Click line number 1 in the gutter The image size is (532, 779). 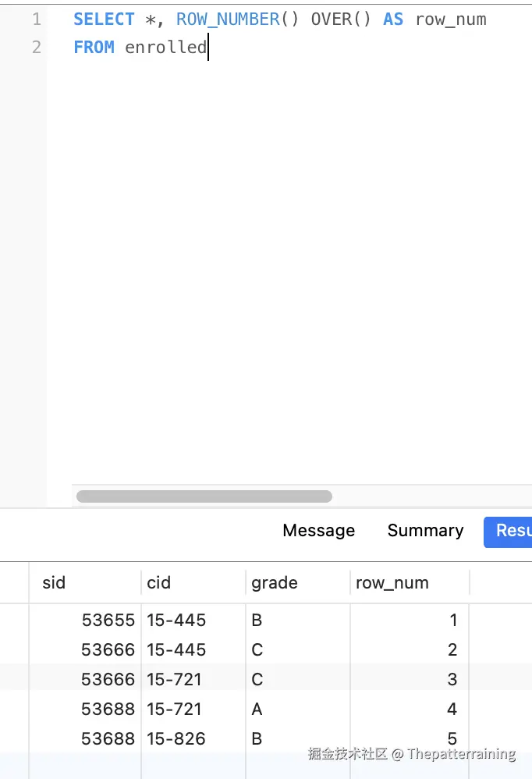point(36,20)
